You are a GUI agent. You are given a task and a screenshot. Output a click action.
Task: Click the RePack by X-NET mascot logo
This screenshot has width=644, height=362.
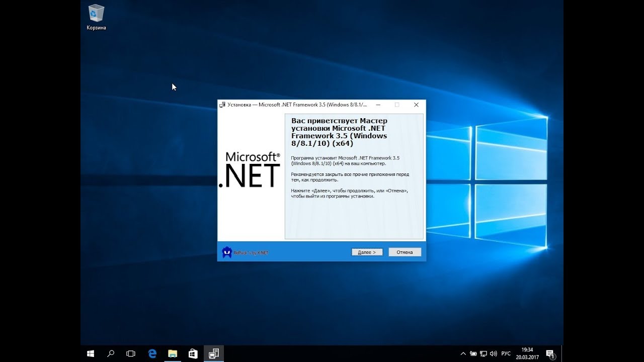[x=227, y=252]
